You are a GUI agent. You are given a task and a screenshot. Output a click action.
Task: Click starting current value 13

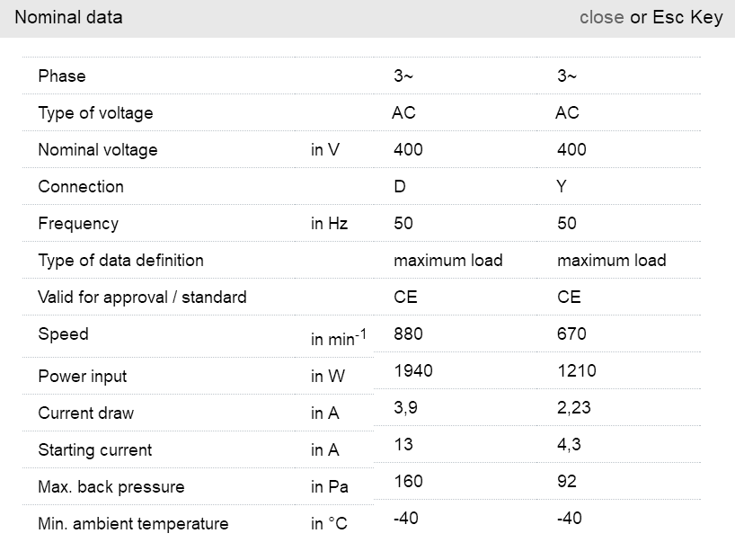click(403, 444)
